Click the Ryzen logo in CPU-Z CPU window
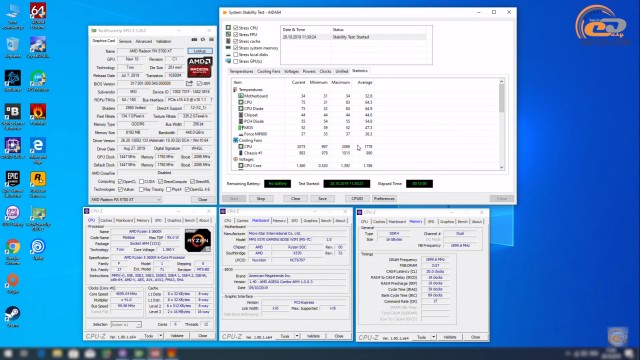 pos(198,240)
